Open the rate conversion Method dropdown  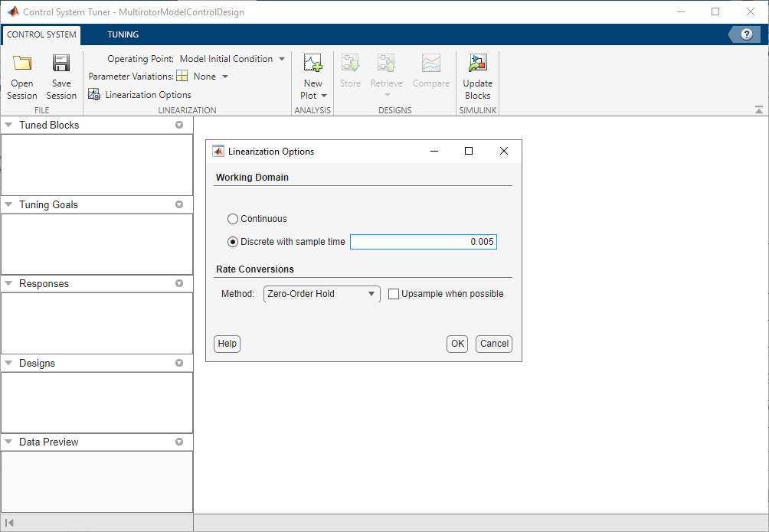(322, 294)
